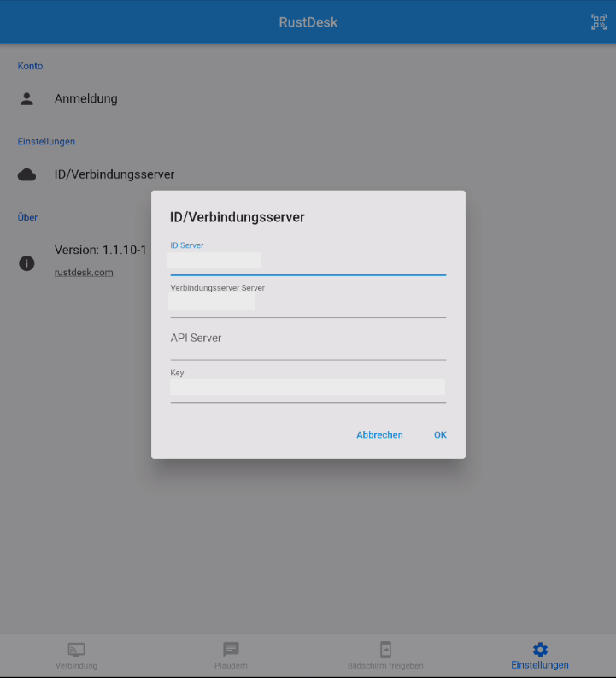Open the Verbindung tab icon
This screenshot has width=616, height=678.
(76, 650)
